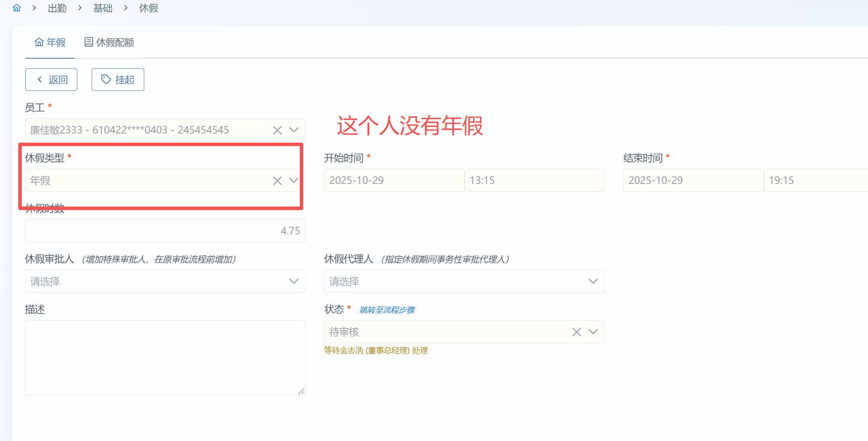
Task: Click the 挂起 suspend button
Action: click(x=118, y=80)
